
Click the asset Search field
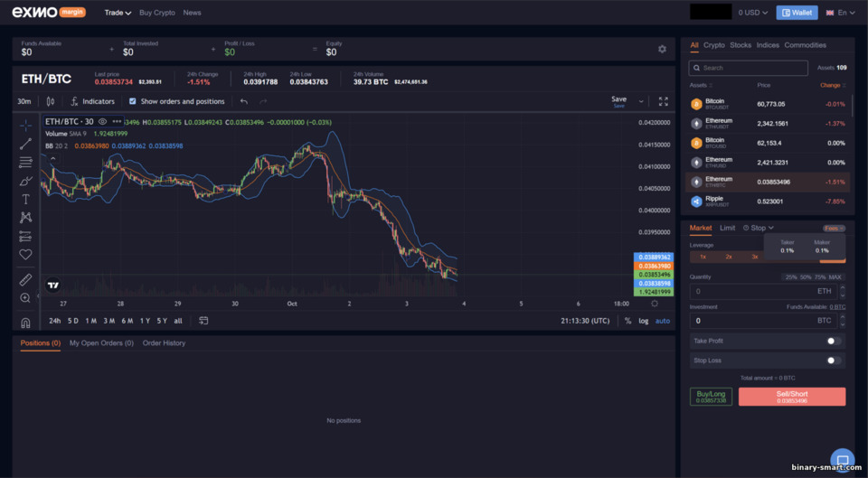(748, 68)
